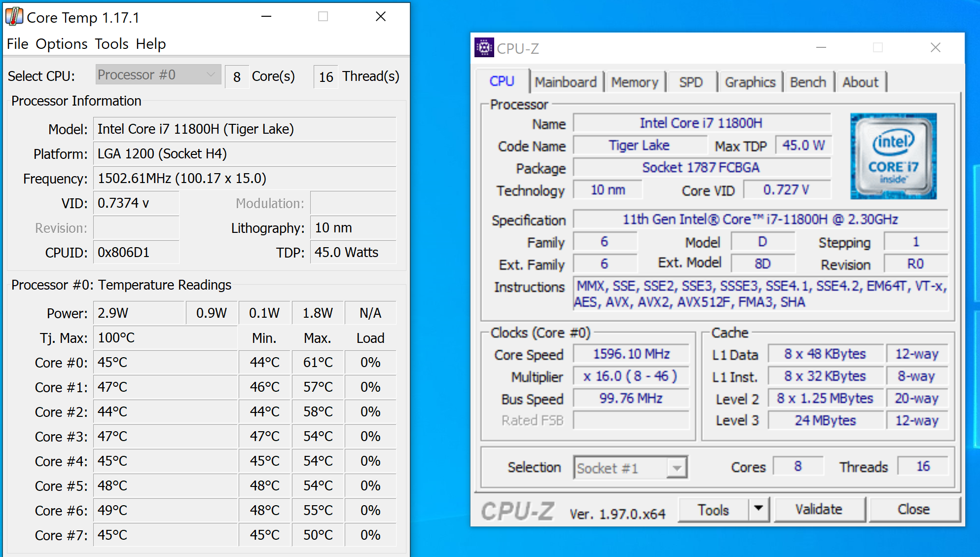
Task: Switch to the Memory tab
Action: tap(634, 82)
